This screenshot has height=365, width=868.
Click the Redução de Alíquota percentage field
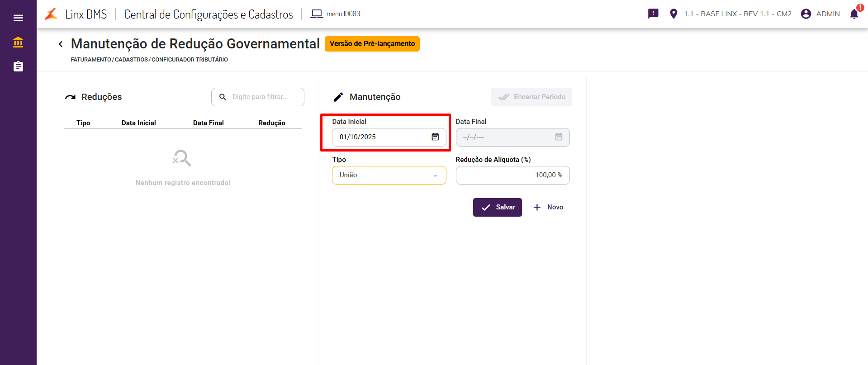click(512, 175)
